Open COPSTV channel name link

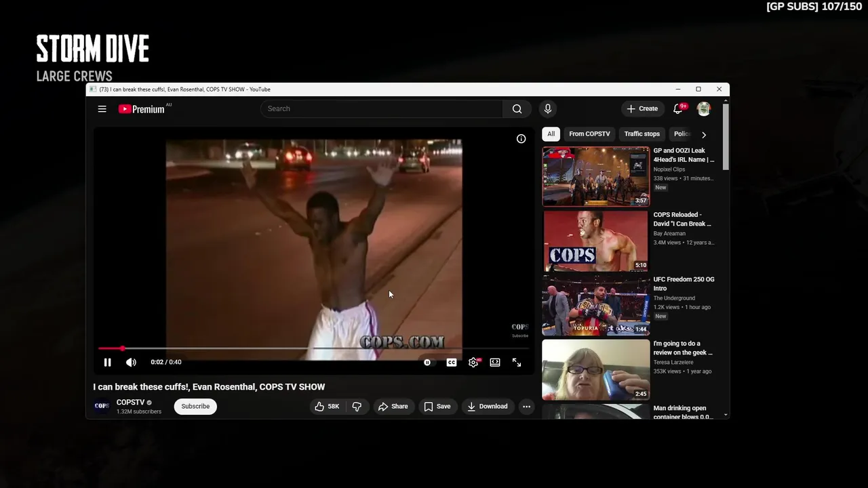(x=130, y=402)
